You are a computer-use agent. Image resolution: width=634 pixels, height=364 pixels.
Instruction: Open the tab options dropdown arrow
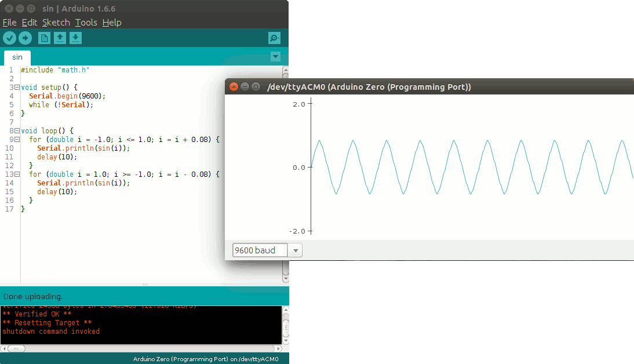click(275, 56)
